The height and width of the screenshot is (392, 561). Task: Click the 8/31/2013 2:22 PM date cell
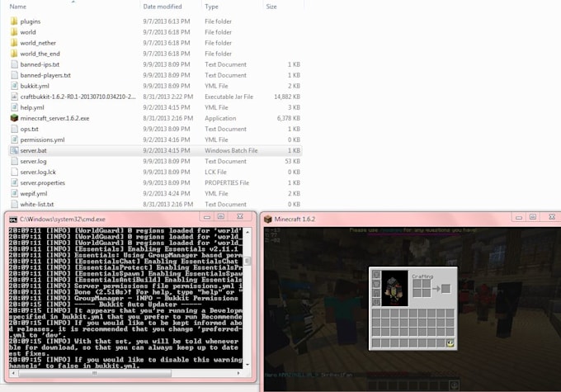(167, 97)
